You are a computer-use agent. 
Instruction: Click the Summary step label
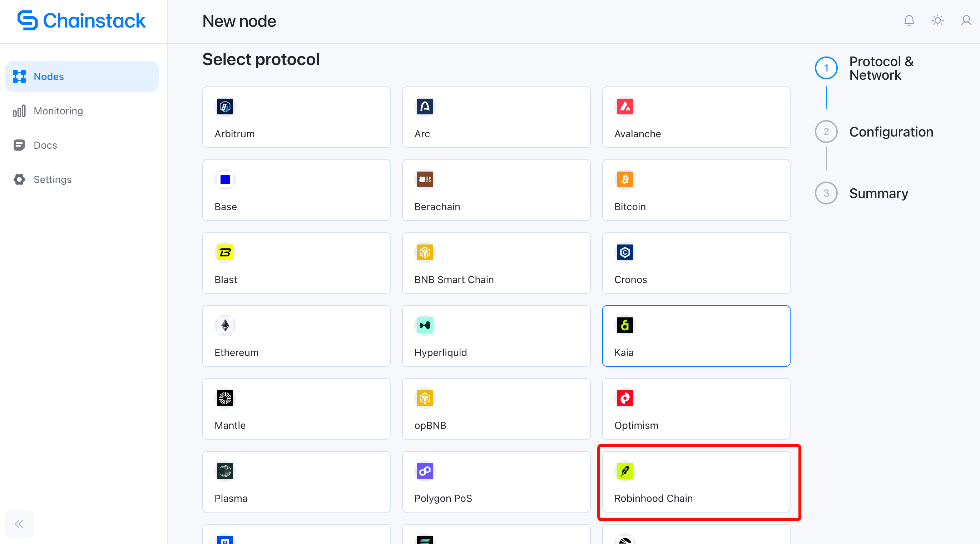pos(878,194)
